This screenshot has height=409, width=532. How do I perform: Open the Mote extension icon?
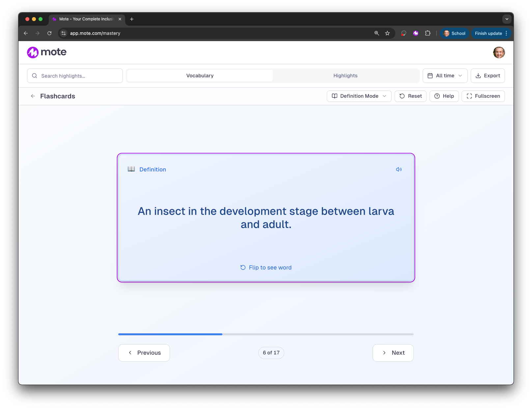pos(416,33)
